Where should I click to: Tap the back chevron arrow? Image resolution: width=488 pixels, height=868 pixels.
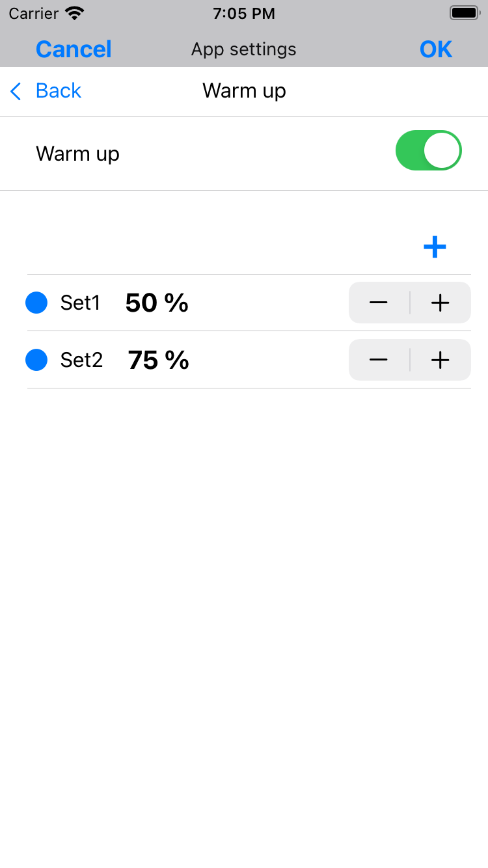[16, 91]
